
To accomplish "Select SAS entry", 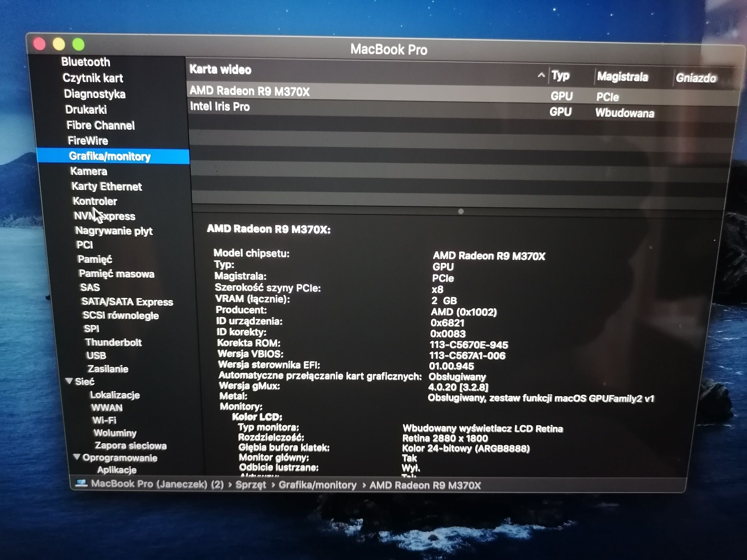I will (x=90, y=287).
